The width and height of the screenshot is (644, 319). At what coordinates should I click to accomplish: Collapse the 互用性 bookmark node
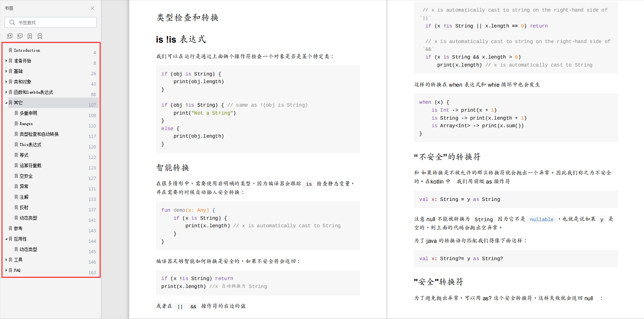pyautogui.click(x=6, y=239)
